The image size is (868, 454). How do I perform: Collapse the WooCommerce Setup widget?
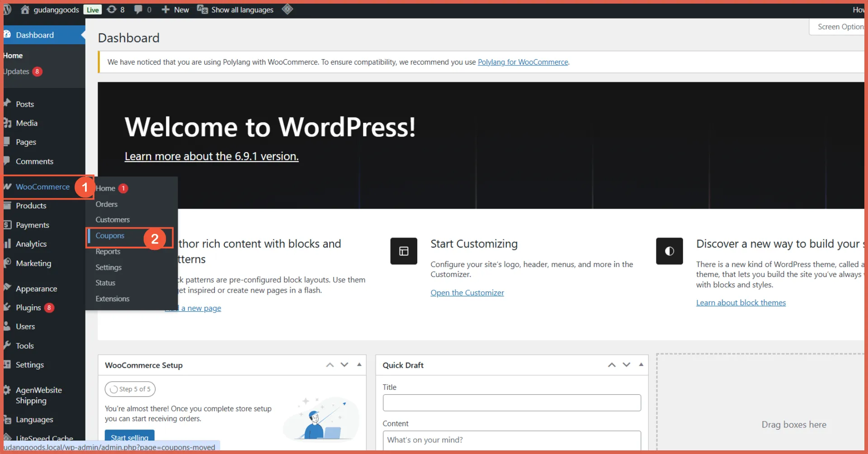point(359,365)
